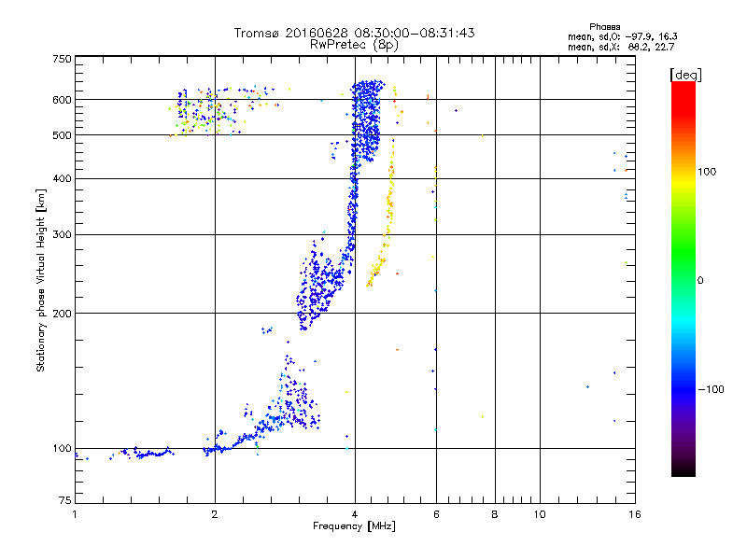
Task: Click the phase colorbar scale
Action: pos(684,278)
